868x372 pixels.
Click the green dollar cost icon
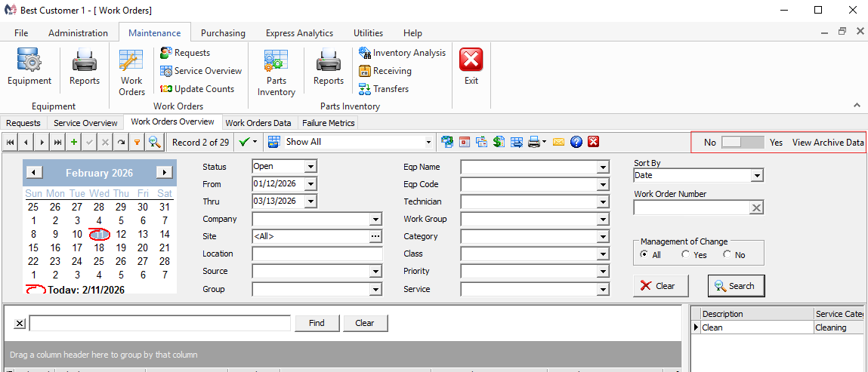499,142
